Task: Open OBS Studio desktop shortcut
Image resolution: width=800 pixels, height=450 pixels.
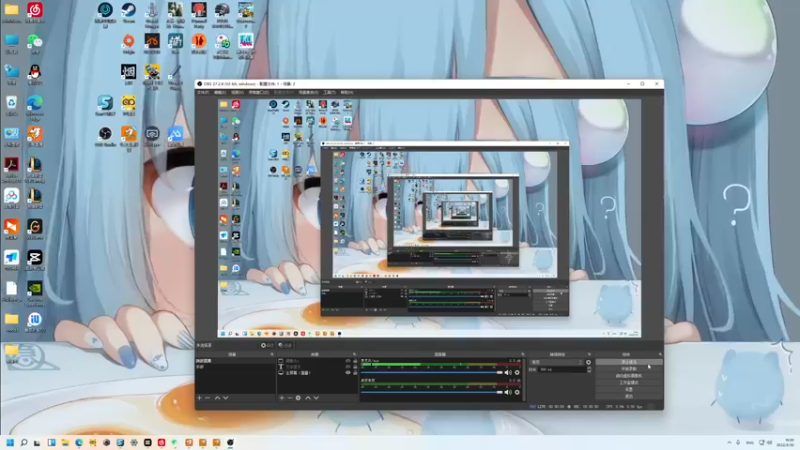Action: pos(105,136)
